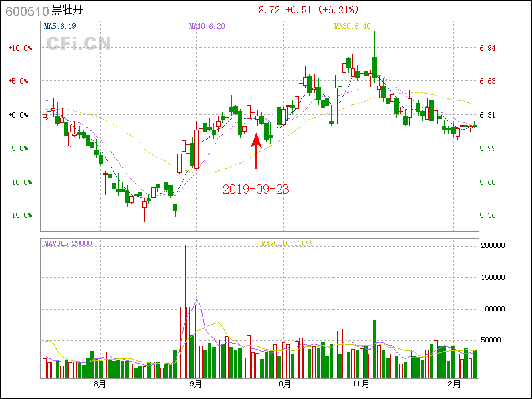Image resolution: width=532 pixels, height=399 pixels.
Task: Select the 2019-09-23 date annotation
Action: [x=256, y=189]
